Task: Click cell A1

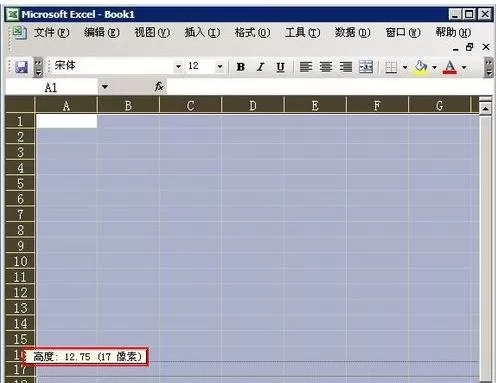Action: pos(66,121)
